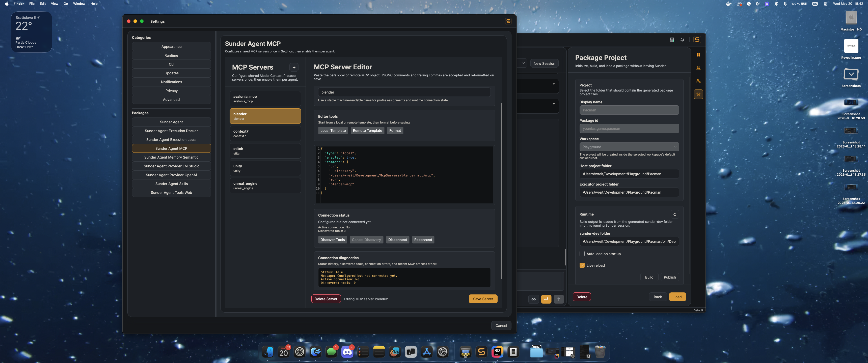
Task: Open Reminders from the Dock
Action: pyautogui.click(x=363, y=352)
